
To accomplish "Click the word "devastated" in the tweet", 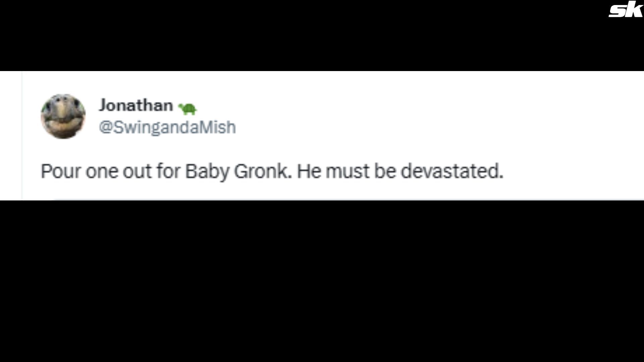I will tap(452, 171).
